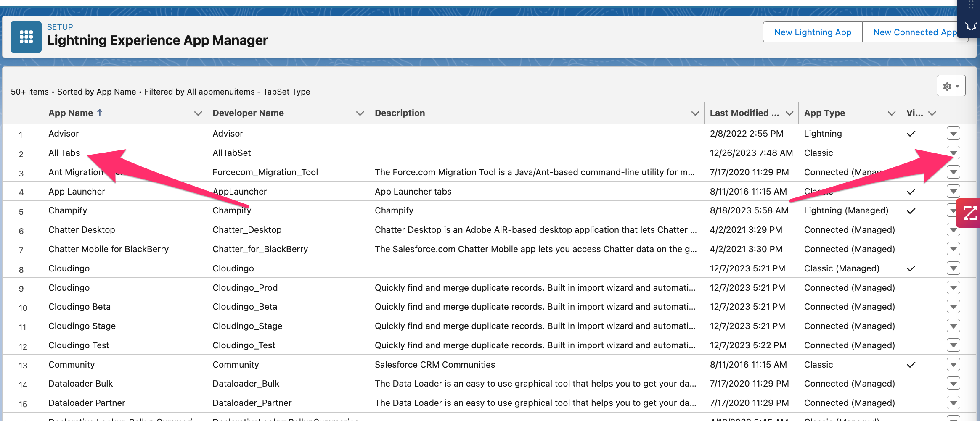980x421 pixels.
Task: Expand the Last Modified column menu chevron
Action: (789, 113)
